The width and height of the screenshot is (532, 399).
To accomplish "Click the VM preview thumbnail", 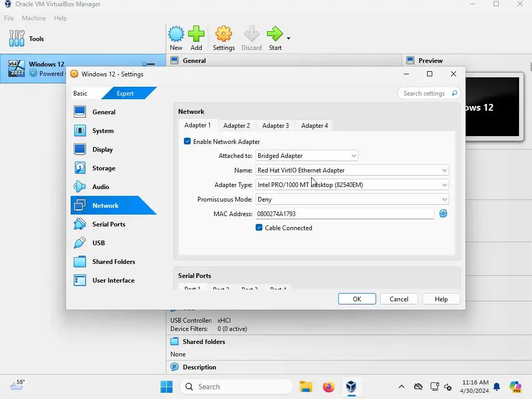I will pyautogui.click(x=492, y=107).
